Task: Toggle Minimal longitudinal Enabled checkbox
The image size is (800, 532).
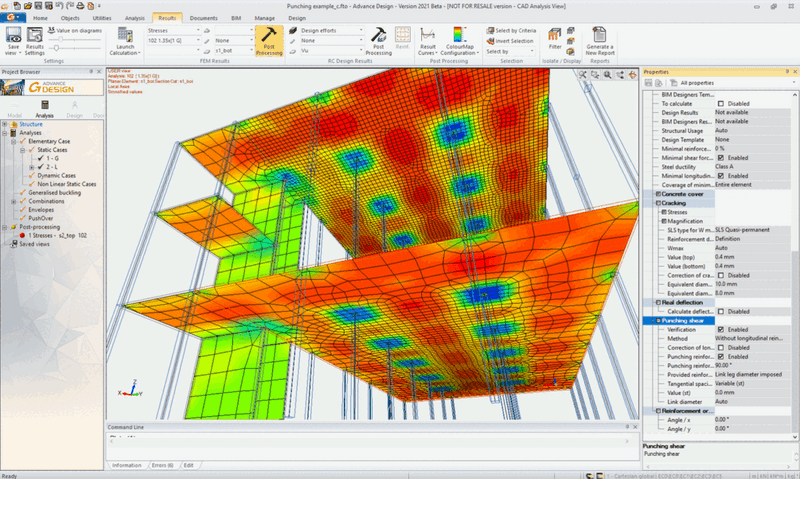Action: tap(721, 176)
